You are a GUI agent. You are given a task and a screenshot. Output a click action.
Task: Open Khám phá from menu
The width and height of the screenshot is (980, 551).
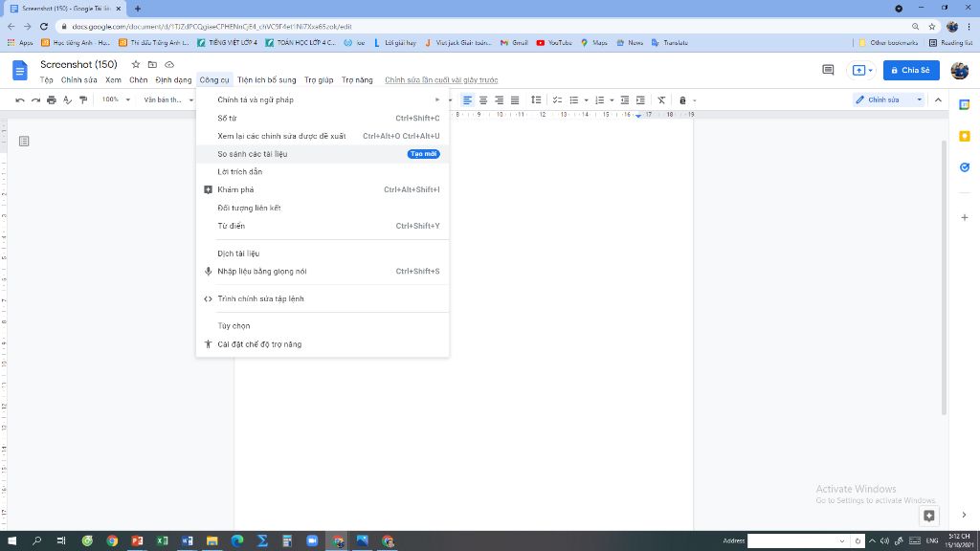coord(323,189)
